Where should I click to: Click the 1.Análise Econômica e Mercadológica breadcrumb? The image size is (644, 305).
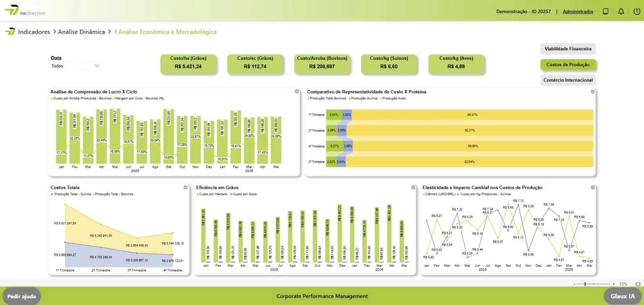tap(165, 32)
